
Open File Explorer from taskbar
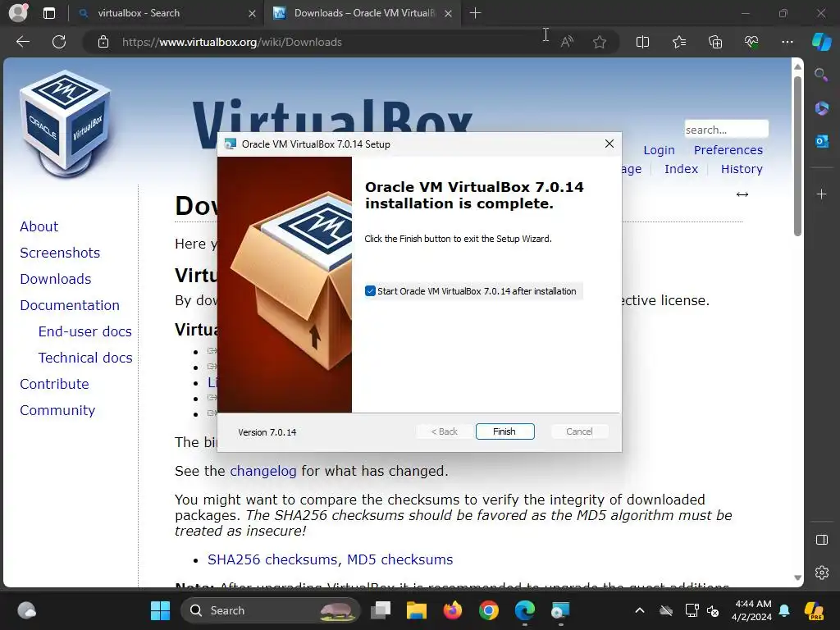[416, 610]
